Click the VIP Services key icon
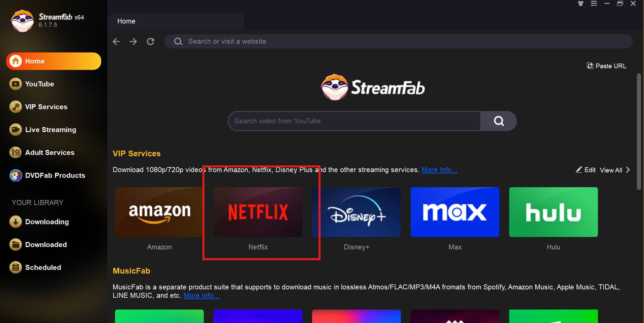This screenshot has height=323, width=644. coord(15,107)
